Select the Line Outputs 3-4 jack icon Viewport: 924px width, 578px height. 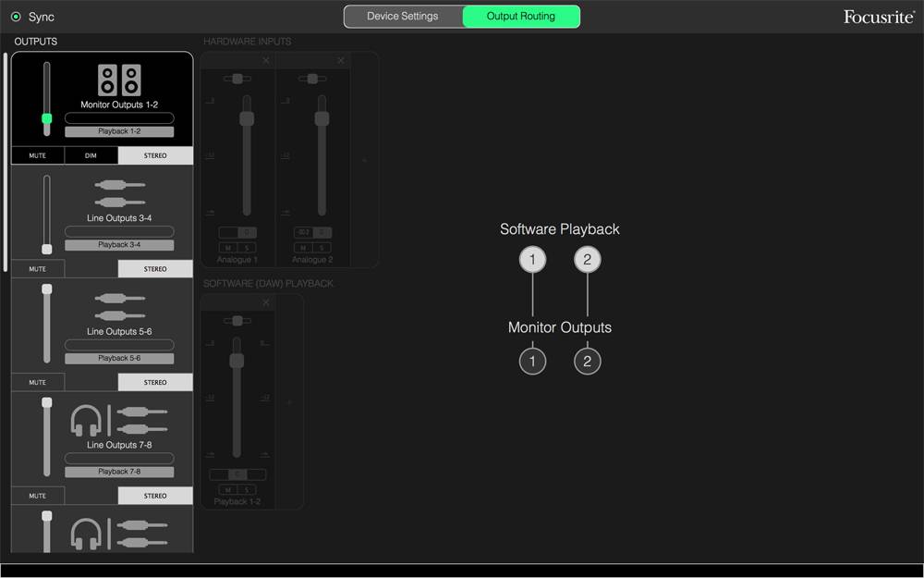119,193
